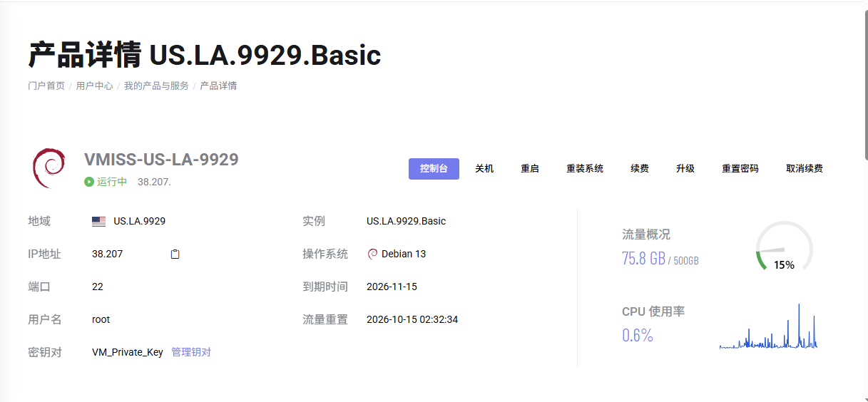
Task: Click the 重启 restart button
Action: (x=530, y=169)
